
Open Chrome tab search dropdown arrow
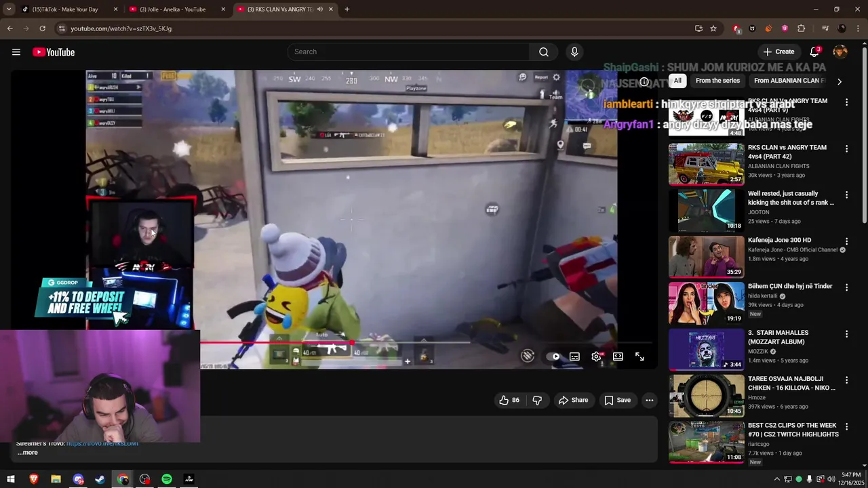9,9
